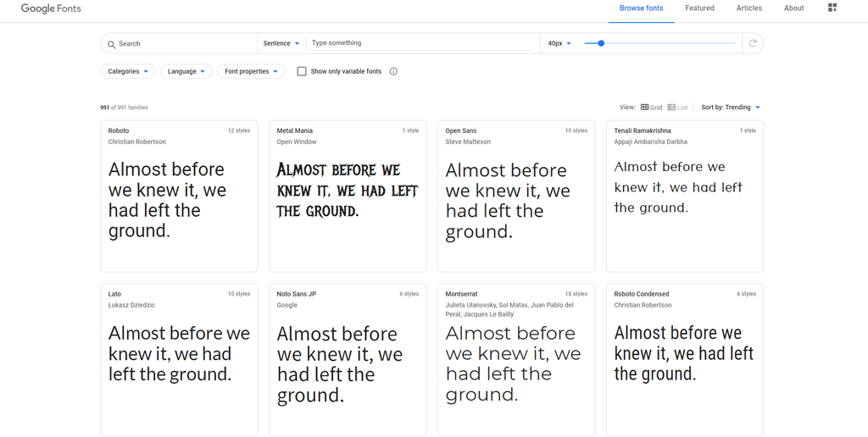The image size is (868, 437).
Task: Expand the Categories filter
Action: point(128,71)
